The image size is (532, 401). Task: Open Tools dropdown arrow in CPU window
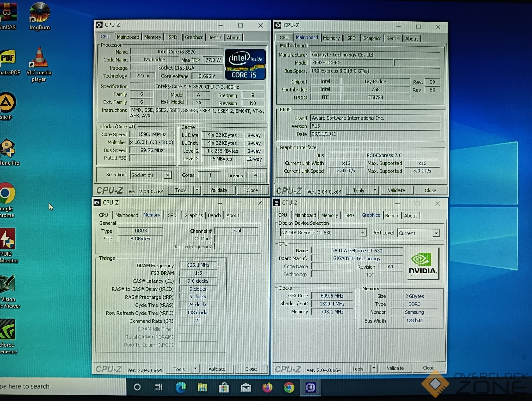coord(197,190)
